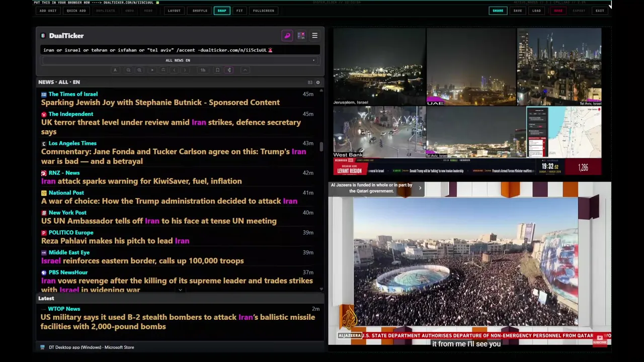Image resolution: width=644 pixels, height=362 pixels.
Task: Collapse the toolbar with the up-caret icon
Action: 245,70
